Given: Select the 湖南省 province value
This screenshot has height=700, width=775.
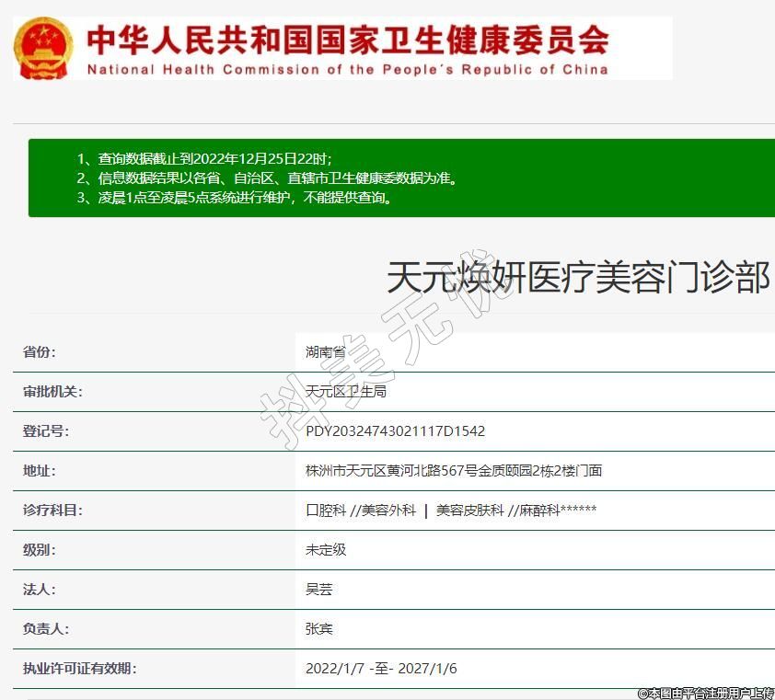Looking at the screenshot, I should (326, 352).
